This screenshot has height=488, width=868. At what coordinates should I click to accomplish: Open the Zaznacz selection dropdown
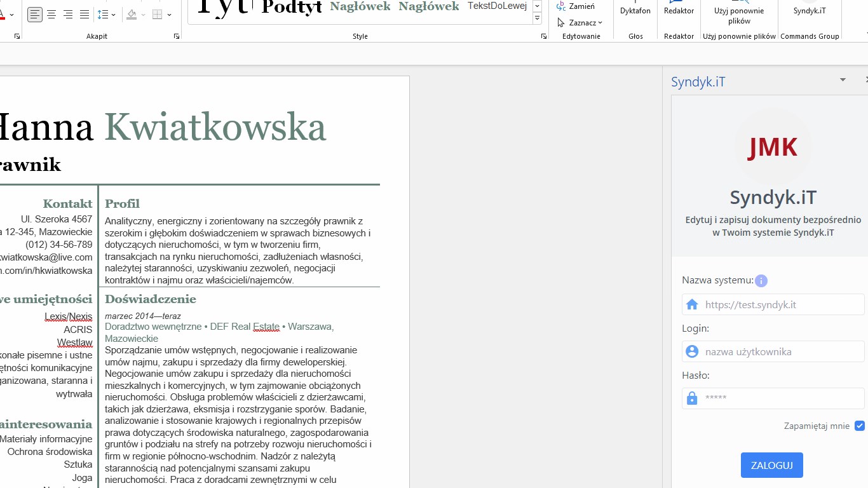pyautogui.click(x=580, y=22)
